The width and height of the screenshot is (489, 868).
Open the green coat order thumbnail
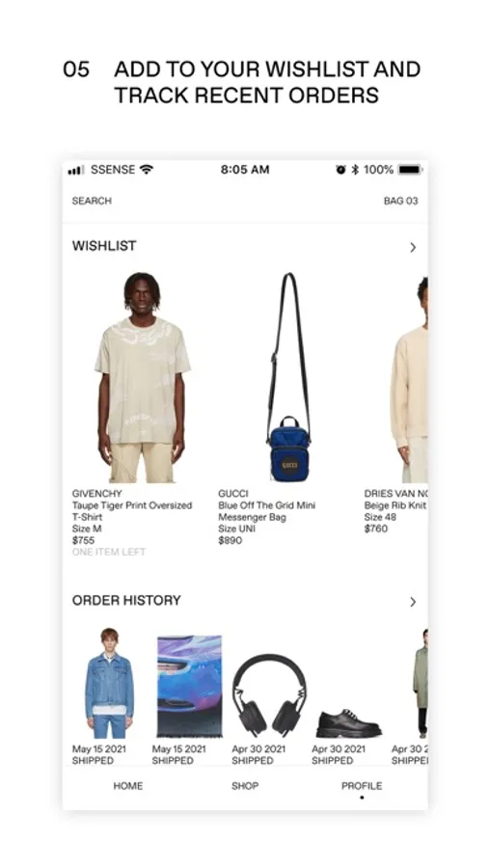(x=421, y=683)
